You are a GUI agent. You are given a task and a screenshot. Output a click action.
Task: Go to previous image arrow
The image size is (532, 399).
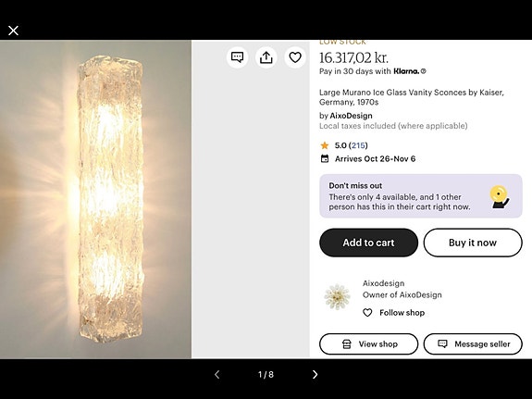click(x=217, y=374)
